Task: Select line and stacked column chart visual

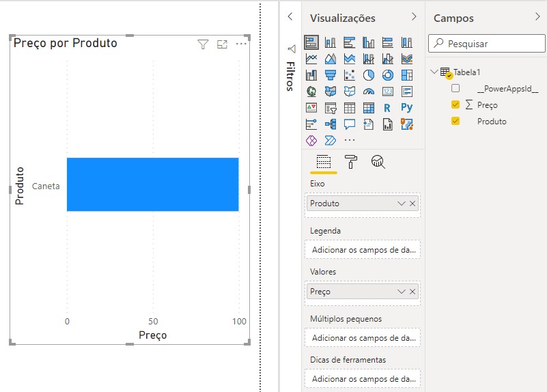Action: pos(368,59)
